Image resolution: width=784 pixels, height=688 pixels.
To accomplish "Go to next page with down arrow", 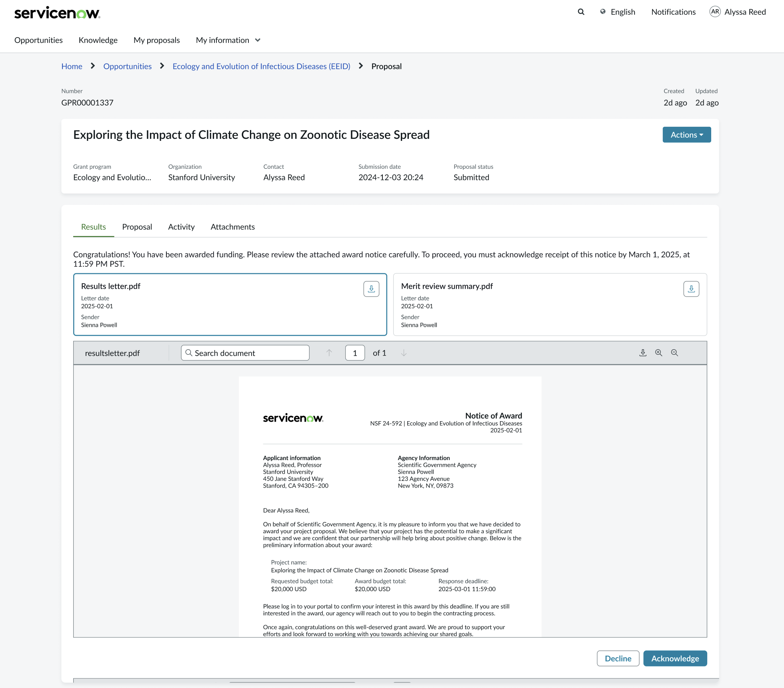I will [404, 353].
